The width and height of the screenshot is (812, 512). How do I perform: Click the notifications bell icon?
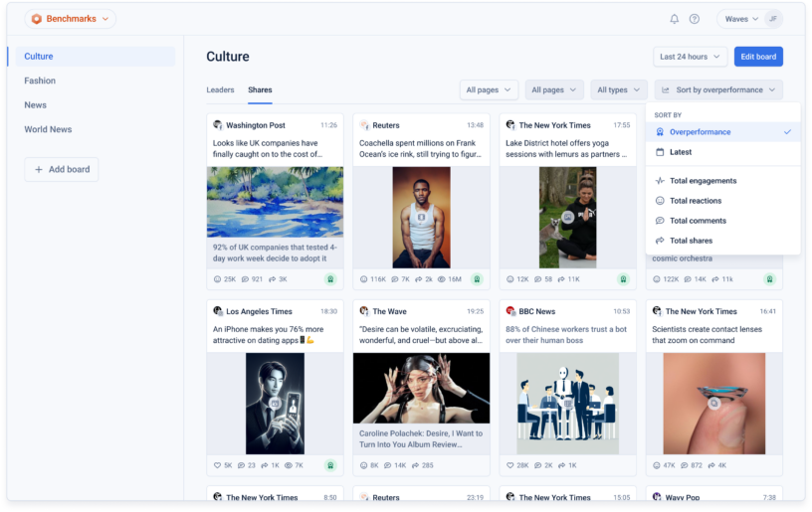tap(674, 19)
